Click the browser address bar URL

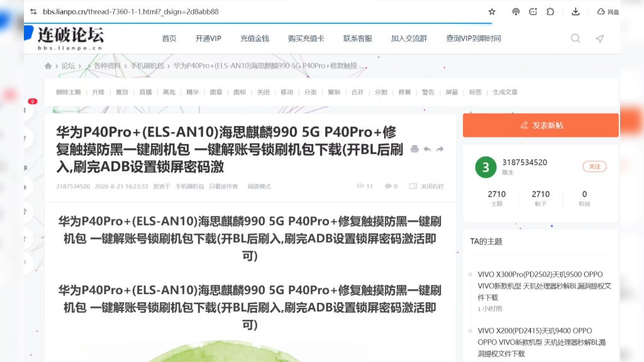click(131, 11)
